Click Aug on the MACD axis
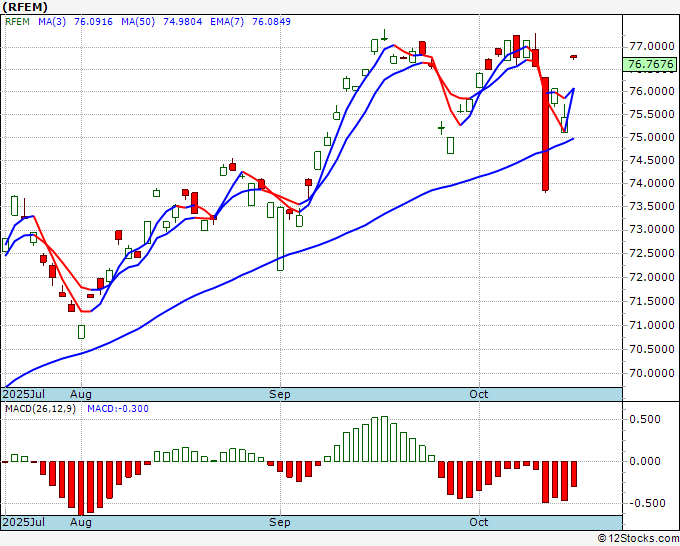The height and width of the screenshot is (546, 680). point(81,522)
